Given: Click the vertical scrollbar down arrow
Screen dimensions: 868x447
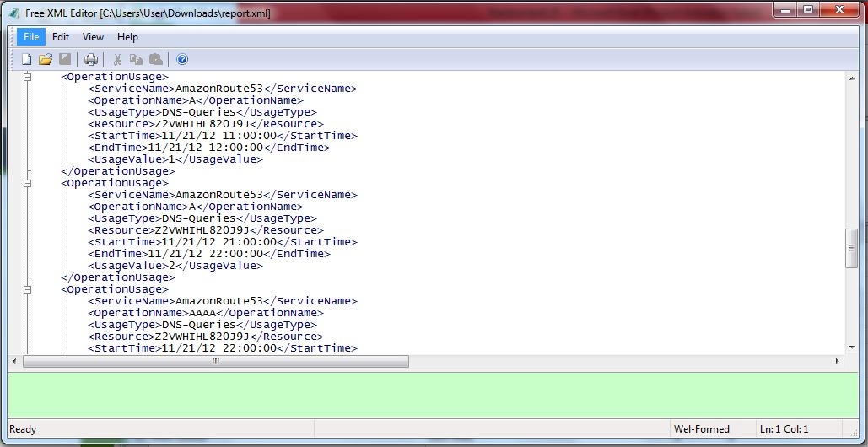Looking at the screenshot, I should [x=852, y=347].
